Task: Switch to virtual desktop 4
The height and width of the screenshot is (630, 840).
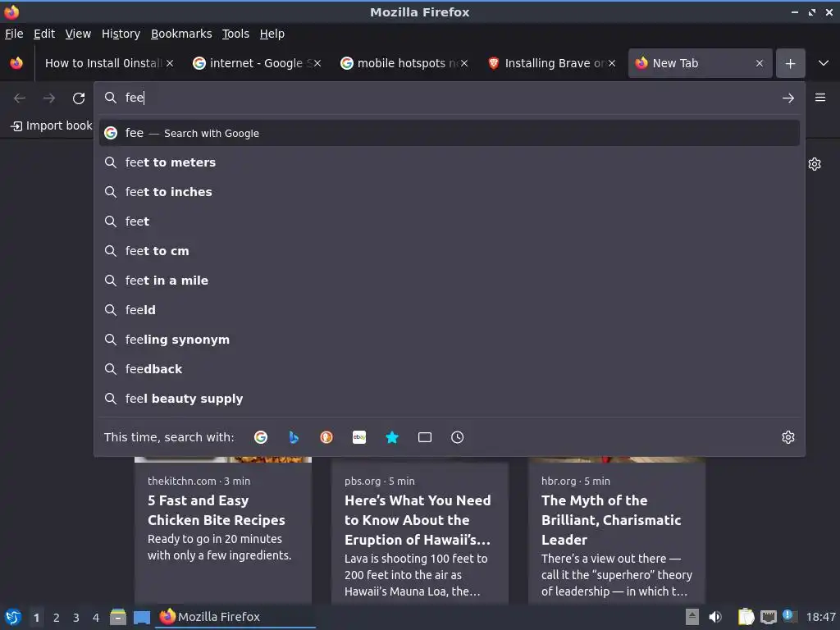Action: click(96, 618)
